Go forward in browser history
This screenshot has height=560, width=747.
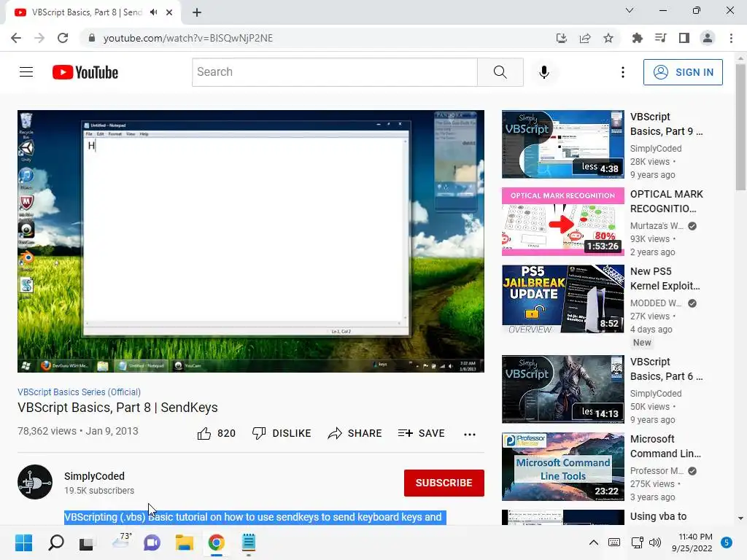pos(39,38)
